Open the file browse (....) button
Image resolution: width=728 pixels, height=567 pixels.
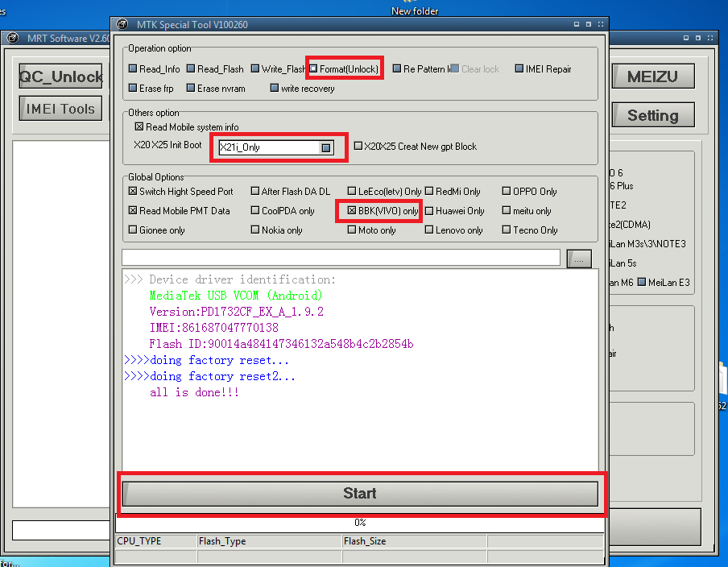(x=579, y=259)
